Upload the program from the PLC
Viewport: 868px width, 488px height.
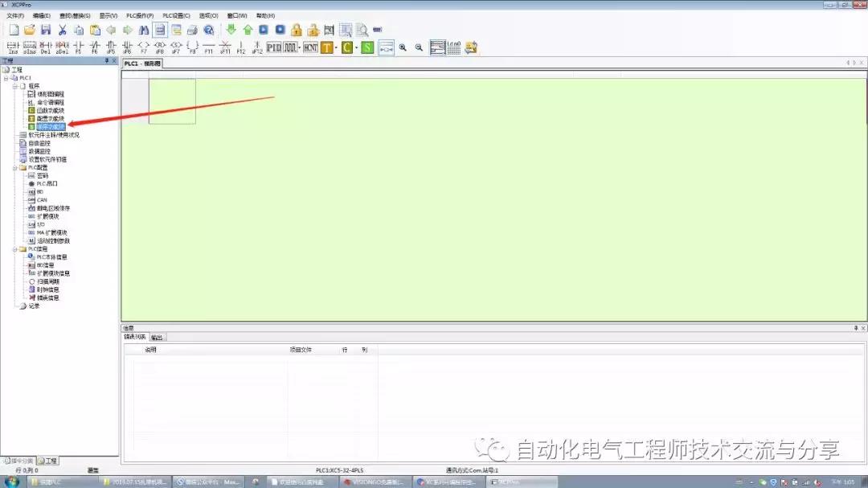point(247,29)
